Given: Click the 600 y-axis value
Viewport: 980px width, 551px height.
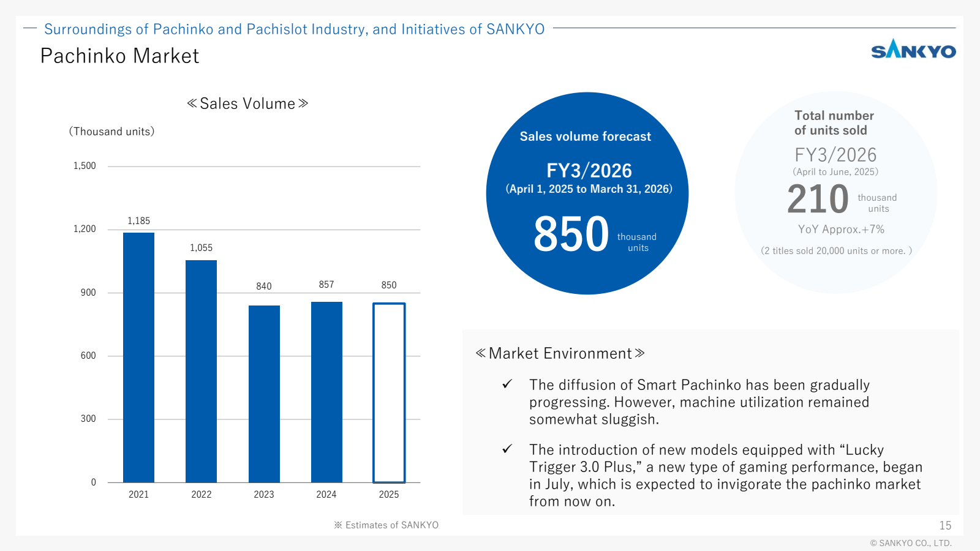Looking at the screenshot, I should [88, 356].
